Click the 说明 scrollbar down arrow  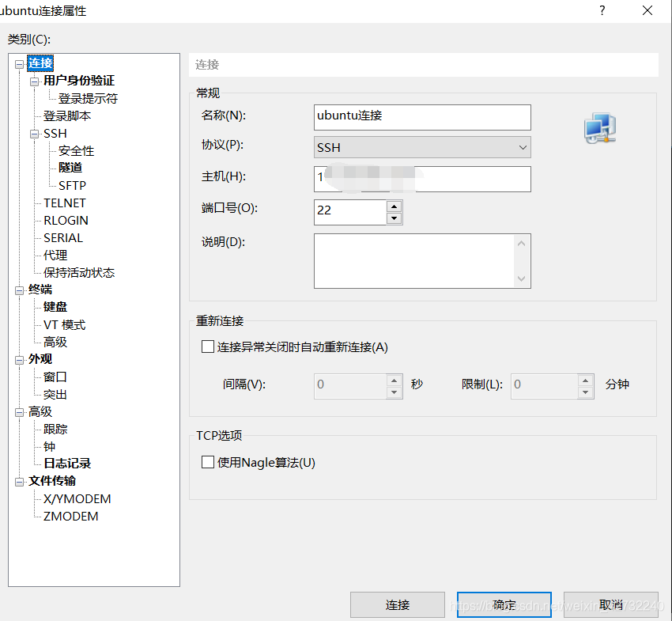point(522,278)
